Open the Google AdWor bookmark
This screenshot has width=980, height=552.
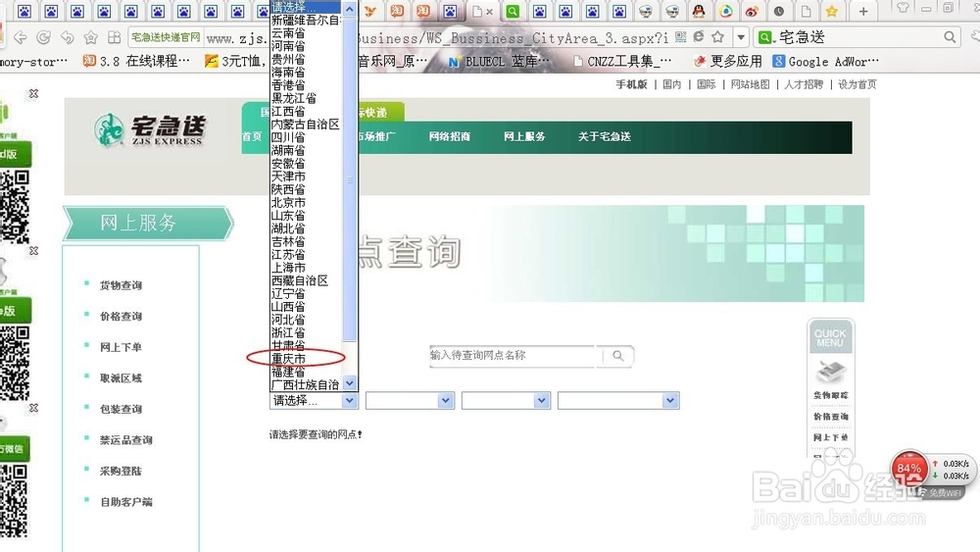pos(825,61)
